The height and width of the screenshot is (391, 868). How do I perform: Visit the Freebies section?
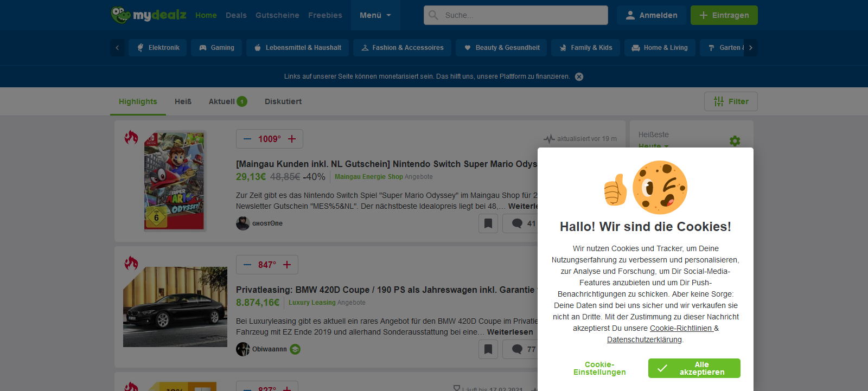pyautogui.click(x=325, y=15)
